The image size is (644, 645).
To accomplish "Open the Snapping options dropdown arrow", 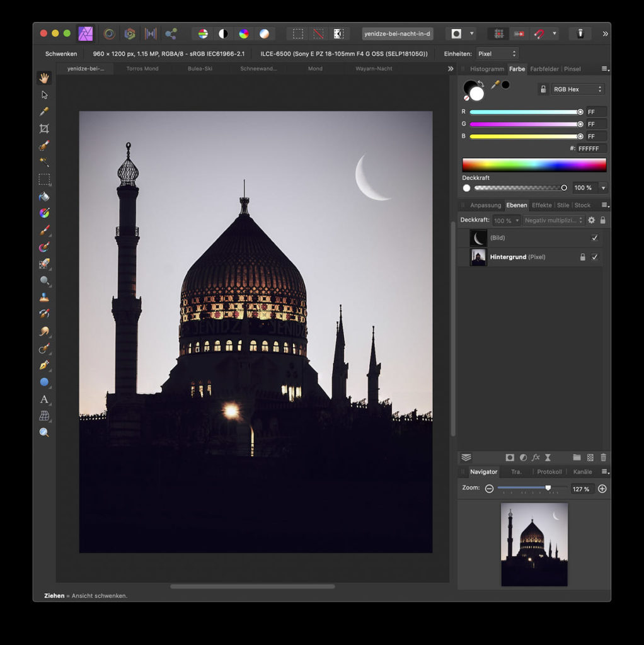I will pyautogui.click(x=555, y=34).
